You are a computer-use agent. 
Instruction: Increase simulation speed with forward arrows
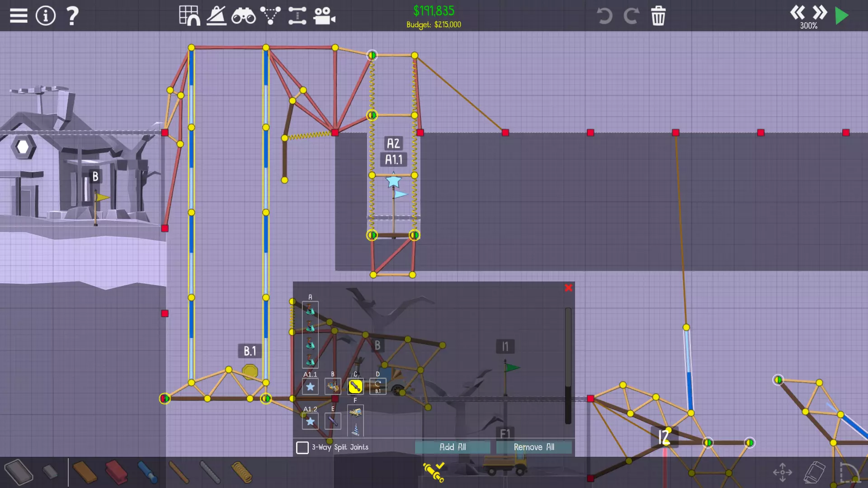pyautogui.click(x=820, y=12)
